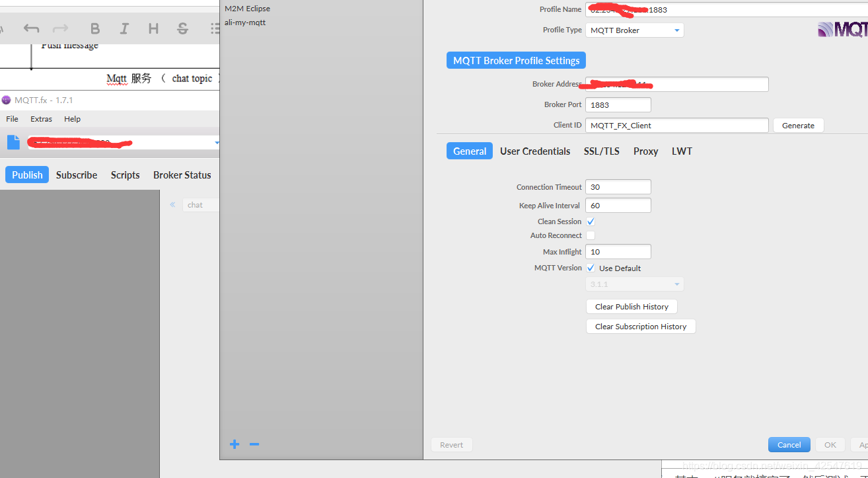Select the General settings tab

click(470, 151)
